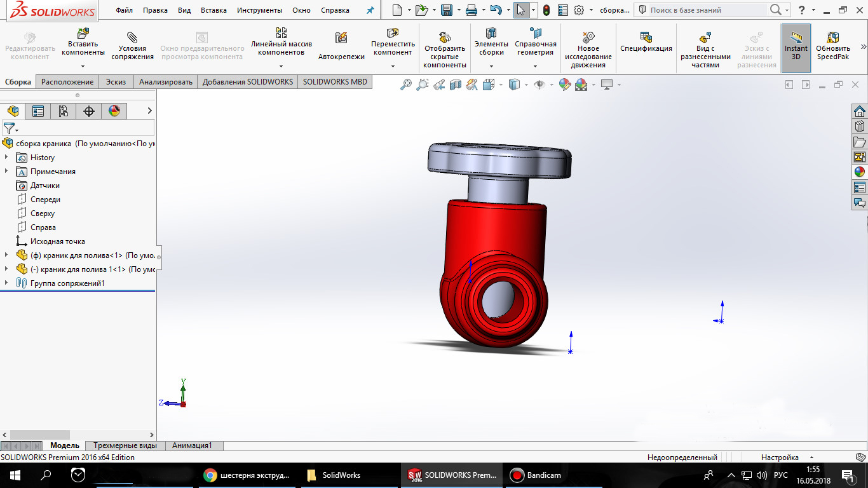Screen dimensions: 868x488
Task: Expand (ф) краник для полива<1> component
Action: point(6,255)
